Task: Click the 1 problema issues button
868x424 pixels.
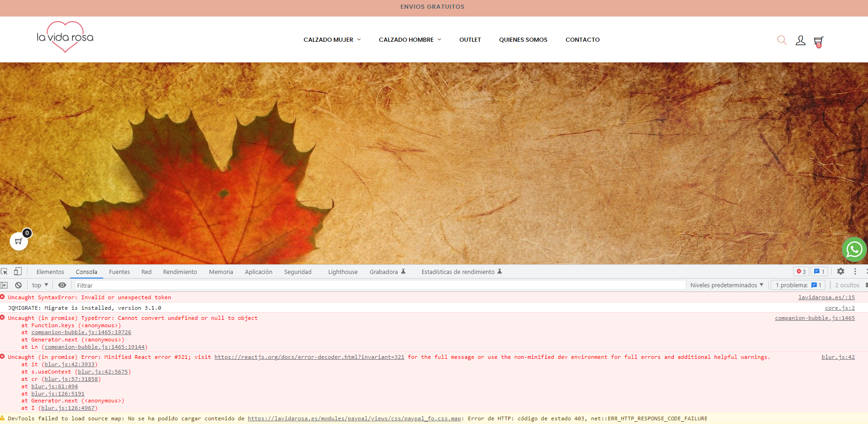Action: coord(798,285)
